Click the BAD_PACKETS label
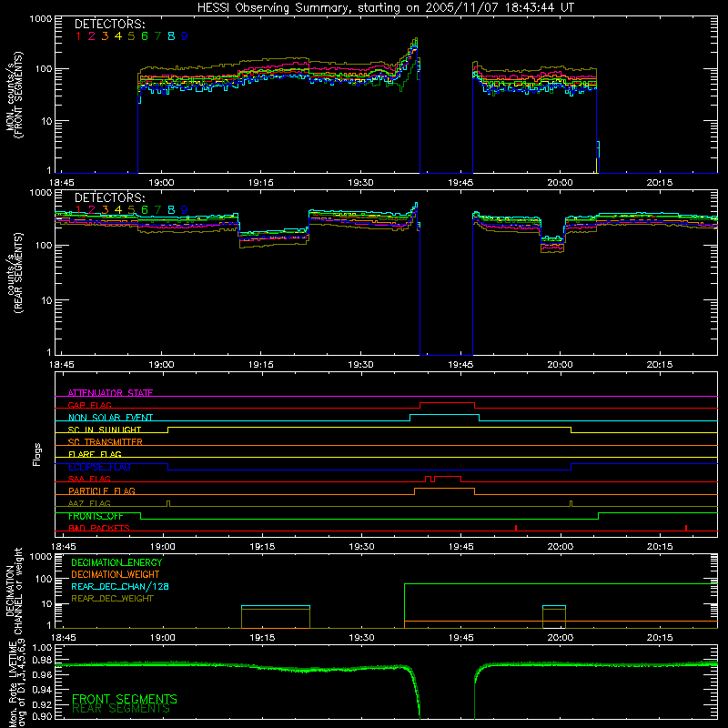728x728 pixels. pyautogui.click(x=99, y=528)
